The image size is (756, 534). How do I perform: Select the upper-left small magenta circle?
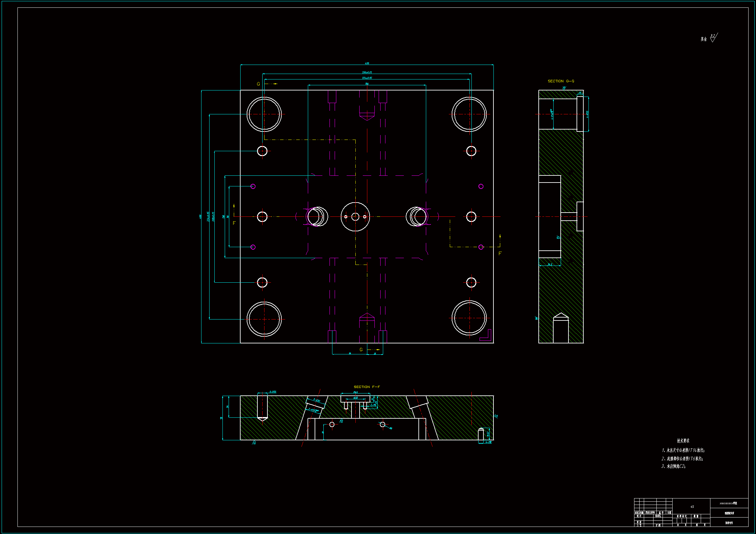[x=253, y=186]
